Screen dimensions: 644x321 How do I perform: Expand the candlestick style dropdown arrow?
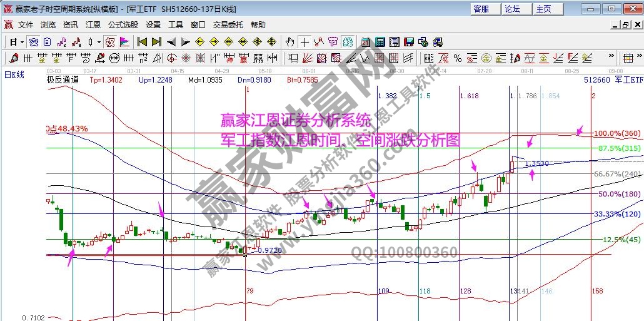click(x=99, y=42)
